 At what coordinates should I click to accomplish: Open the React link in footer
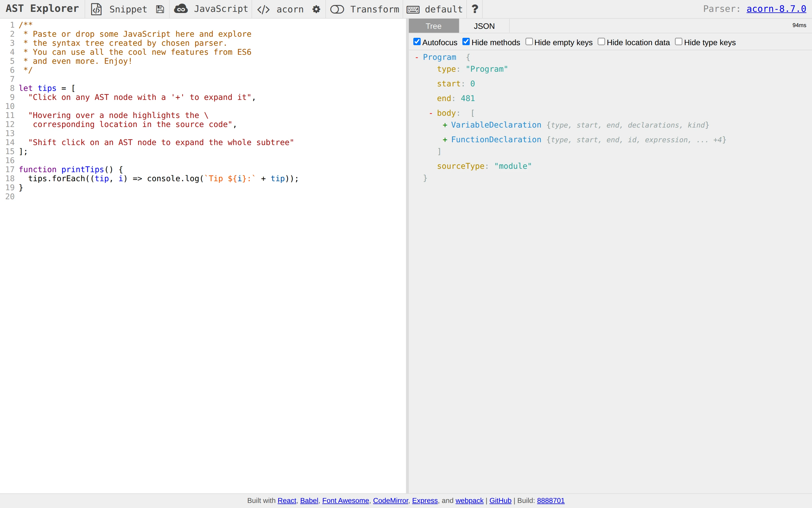286,501
